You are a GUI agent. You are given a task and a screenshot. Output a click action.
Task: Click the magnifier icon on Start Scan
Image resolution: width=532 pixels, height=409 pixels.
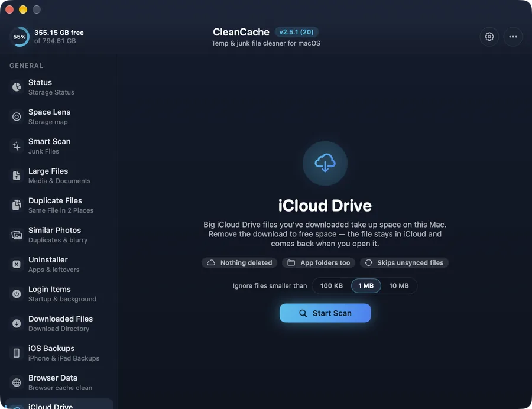click(303, 313)
